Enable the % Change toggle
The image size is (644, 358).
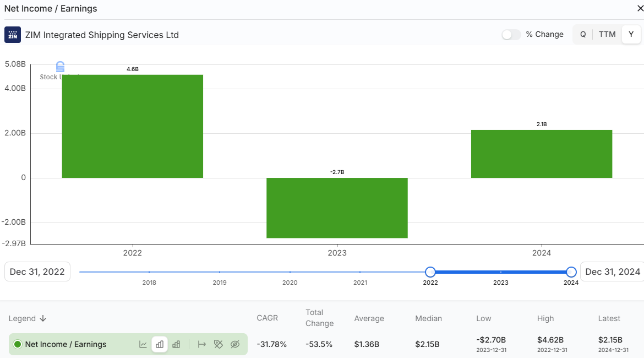511,34
